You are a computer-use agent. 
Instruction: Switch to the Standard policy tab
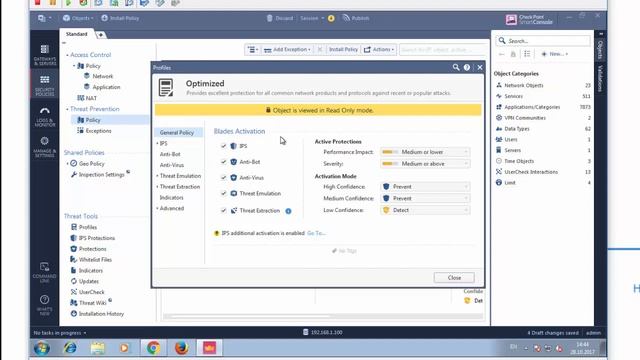tap(77, 34)
